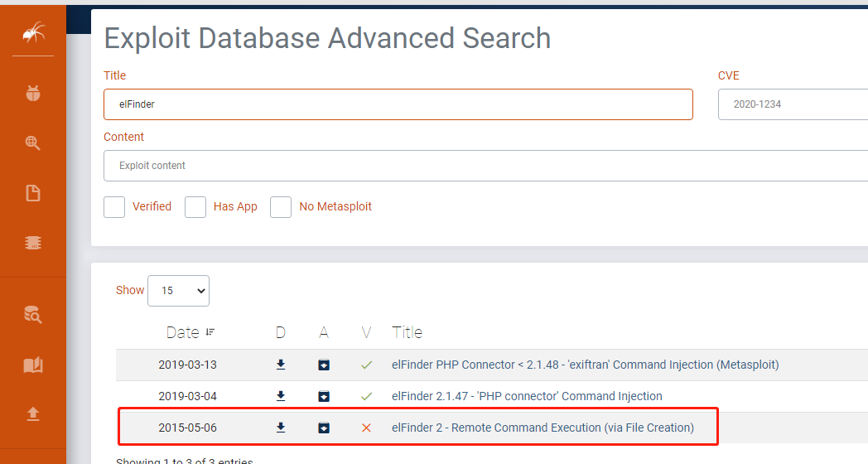
Task: Enable the Verified checkbox
Action: pos(114,207)
